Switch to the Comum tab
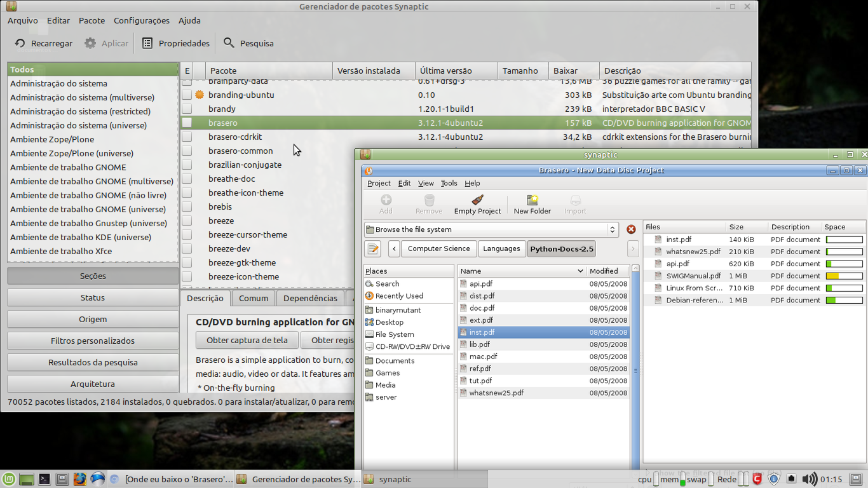The height and width of the screenshot is (488, 868). [254, 298]
